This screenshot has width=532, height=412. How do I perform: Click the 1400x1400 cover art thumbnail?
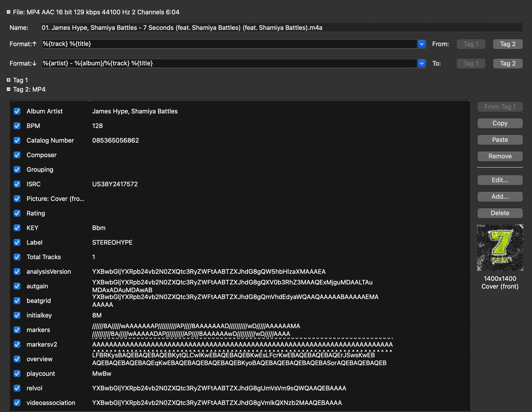500,247
